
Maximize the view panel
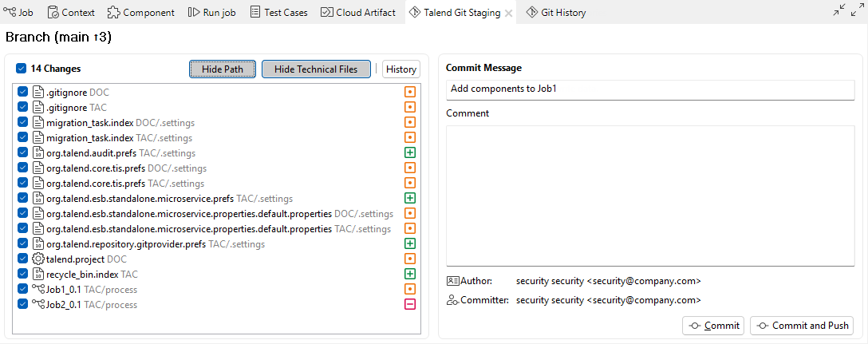point(857,10)
